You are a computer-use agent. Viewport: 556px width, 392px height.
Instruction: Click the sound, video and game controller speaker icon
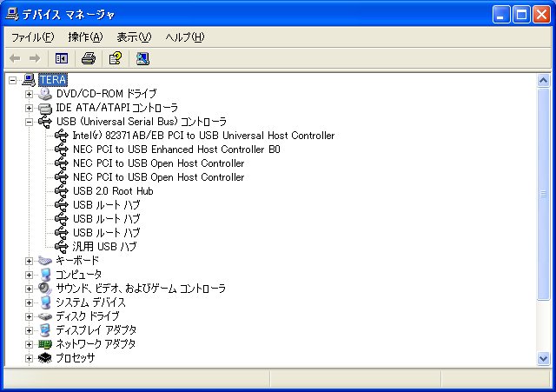(x=45, y=289)
